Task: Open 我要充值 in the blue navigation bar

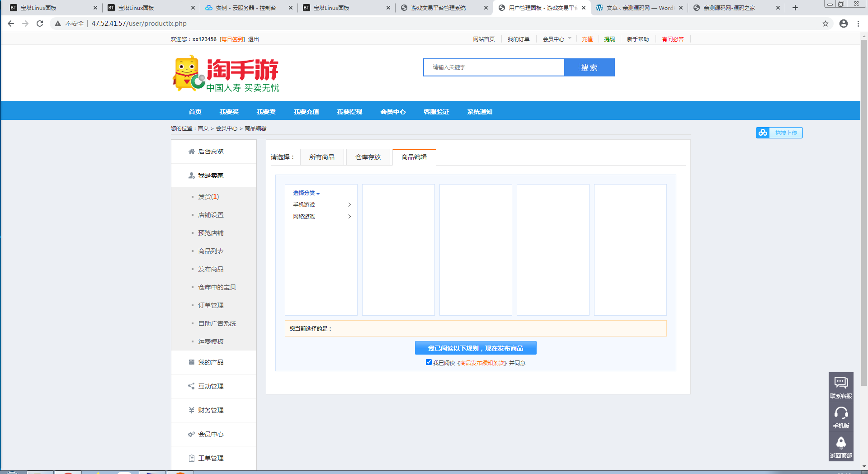Action: coord(306,112)
